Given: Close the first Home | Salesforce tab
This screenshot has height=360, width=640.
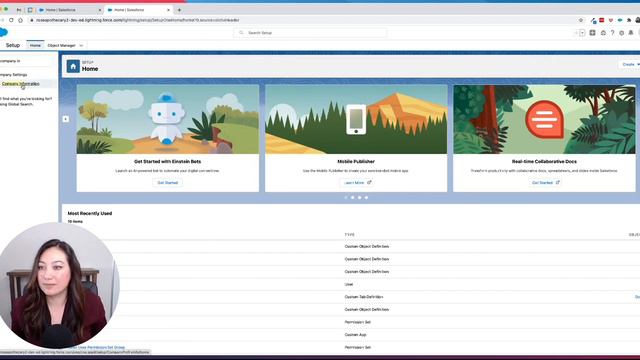Looking at the screenshot, I should tap(100, 10).
